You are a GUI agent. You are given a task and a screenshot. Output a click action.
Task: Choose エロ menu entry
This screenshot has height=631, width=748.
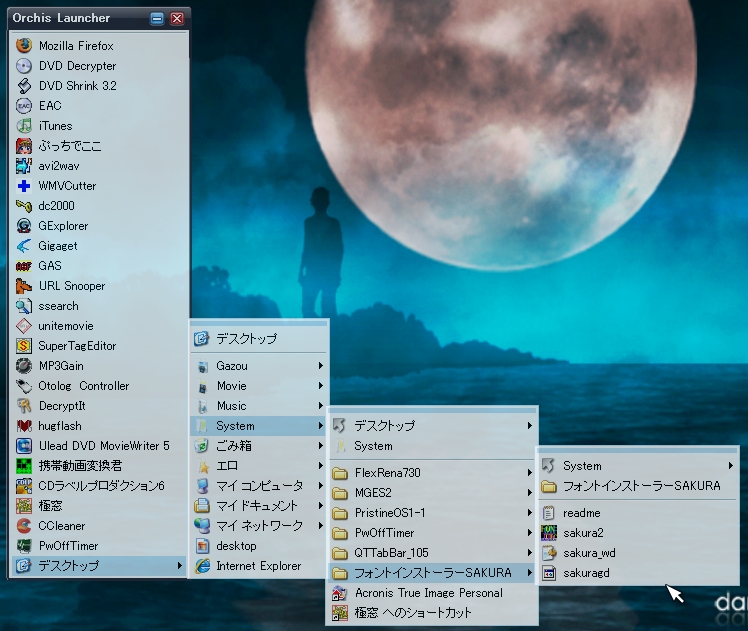coord(259,466)
